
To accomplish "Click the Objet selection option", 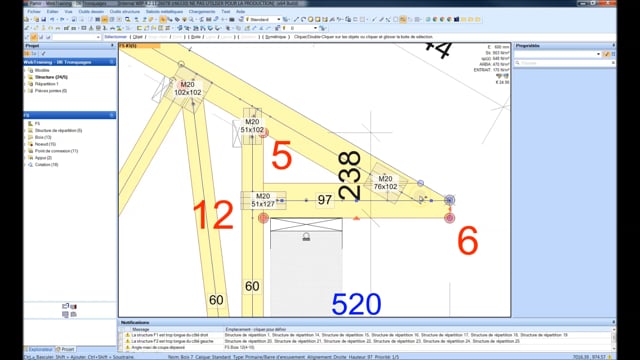I will 138,37.
